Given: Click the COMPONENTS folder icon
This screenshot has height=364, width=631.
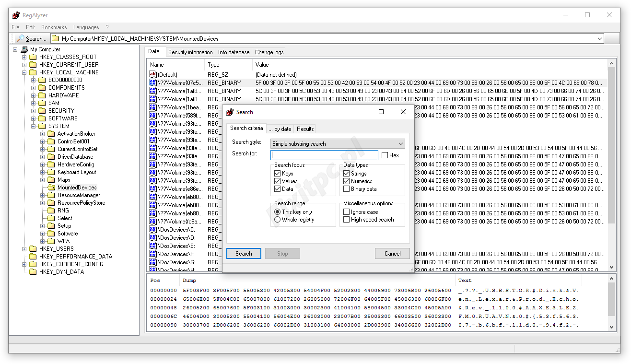Looking at the screenshot, I should [x=42, y=88].
